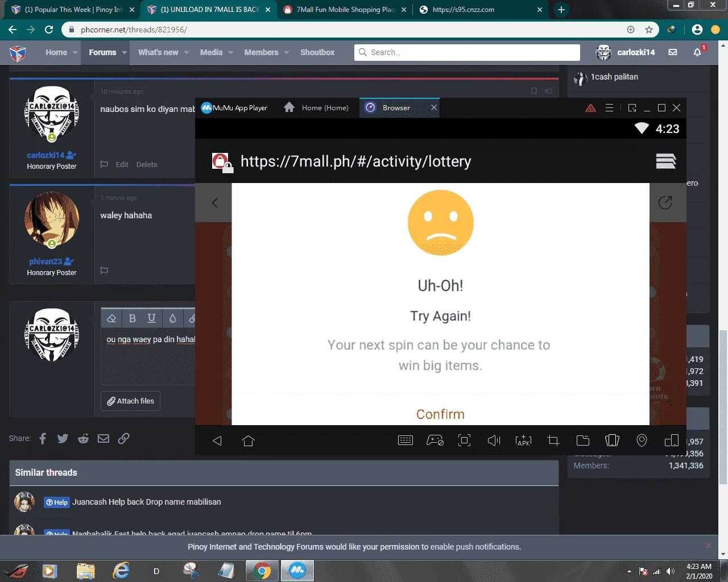Confirm the Try Again dialog
Image resolution: width=728 pixels, height=582 pixels.
(440, 414)
